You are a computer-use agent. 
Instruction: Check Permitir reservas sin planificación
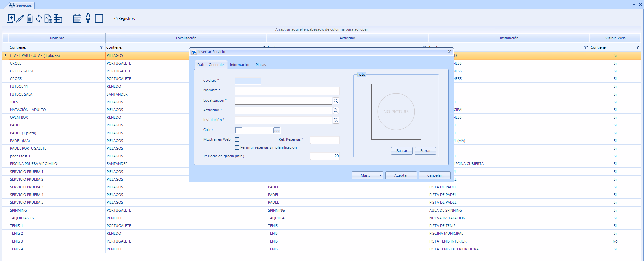[x=237, y=147]
